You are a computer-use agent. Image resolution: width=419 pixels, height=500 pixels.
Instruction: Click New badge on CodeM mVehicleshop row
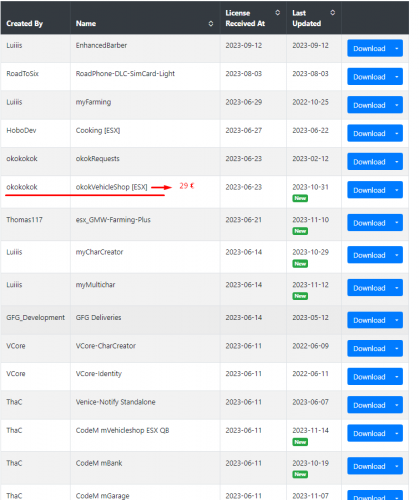[x=300, y=442]
